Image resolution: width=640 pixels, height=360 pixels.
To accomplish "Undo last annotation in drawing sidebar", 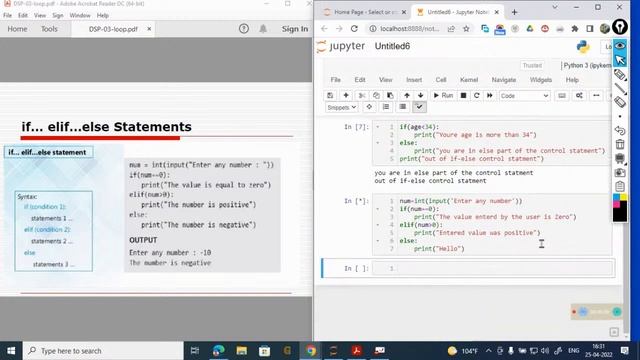I will point(620,131).
